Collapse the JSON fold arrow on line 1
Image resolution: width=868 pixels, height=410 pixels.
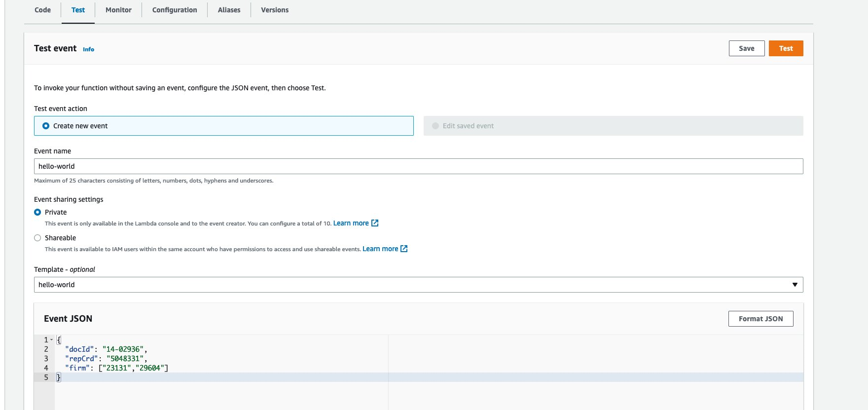tap(51, 340)
